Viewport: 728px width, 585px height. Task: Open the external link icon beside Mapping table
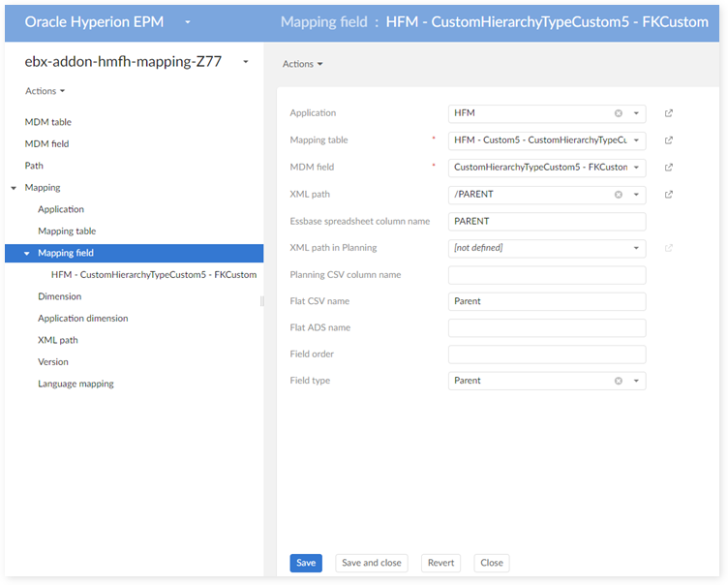tap(669, 140)
